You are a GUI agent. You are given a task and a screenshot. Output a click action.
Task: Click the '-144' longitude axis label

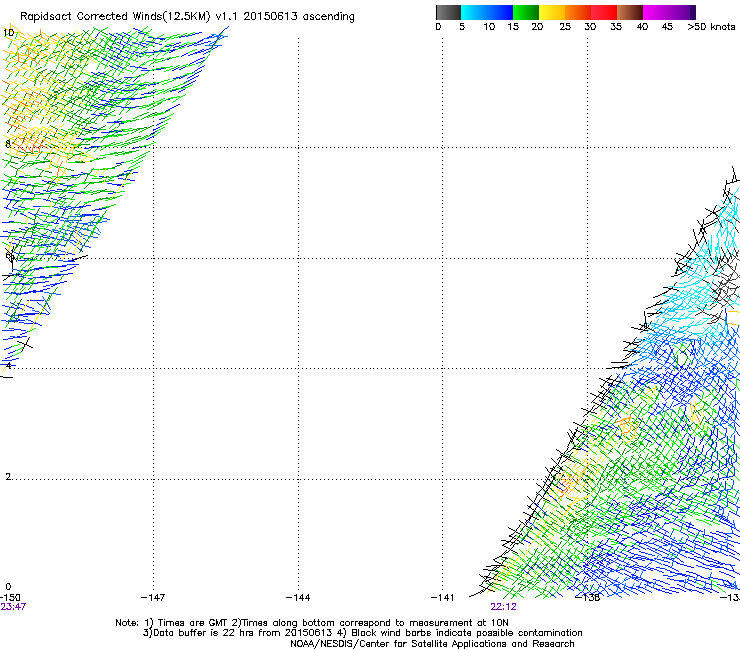(x=298, y=598)
